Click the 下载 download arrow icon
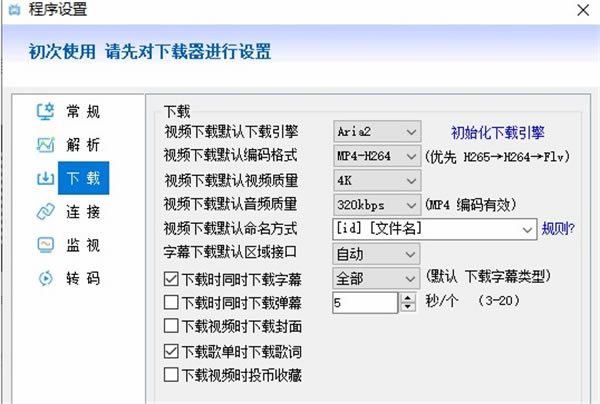Screen dimensions: 600x404 45,178
